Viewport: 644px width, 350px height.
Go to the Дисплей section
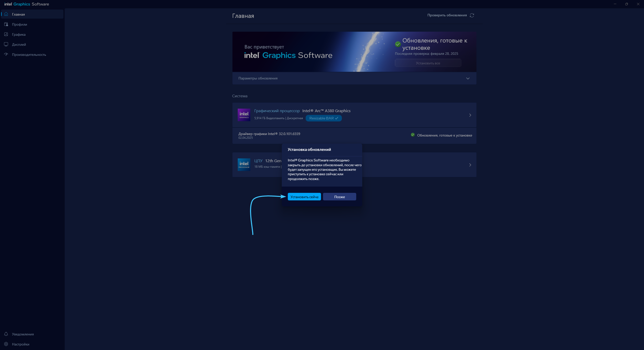pos(32,45)
